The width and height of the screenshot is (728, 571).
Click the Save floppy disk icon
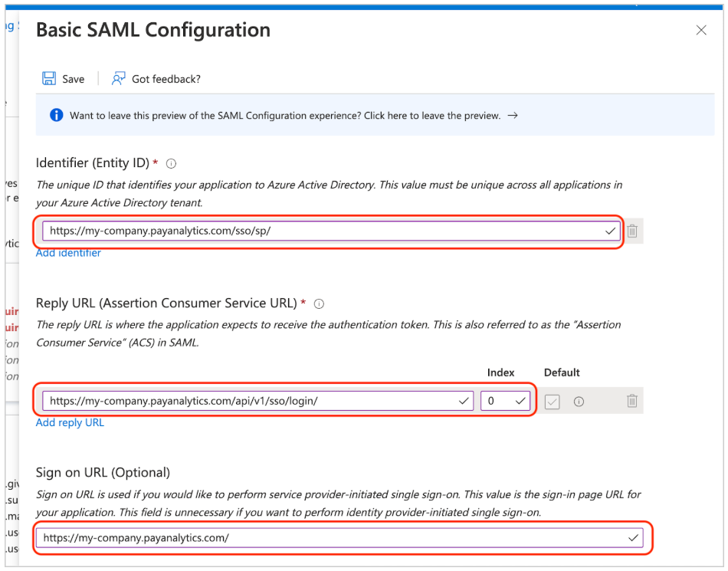pos(49,79)
